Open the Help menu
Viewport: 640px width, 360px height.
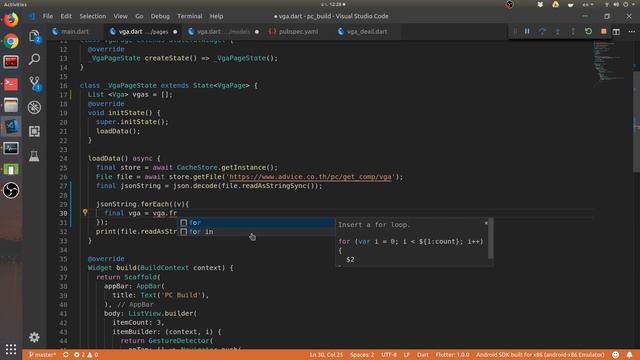[x=216, y=16]
